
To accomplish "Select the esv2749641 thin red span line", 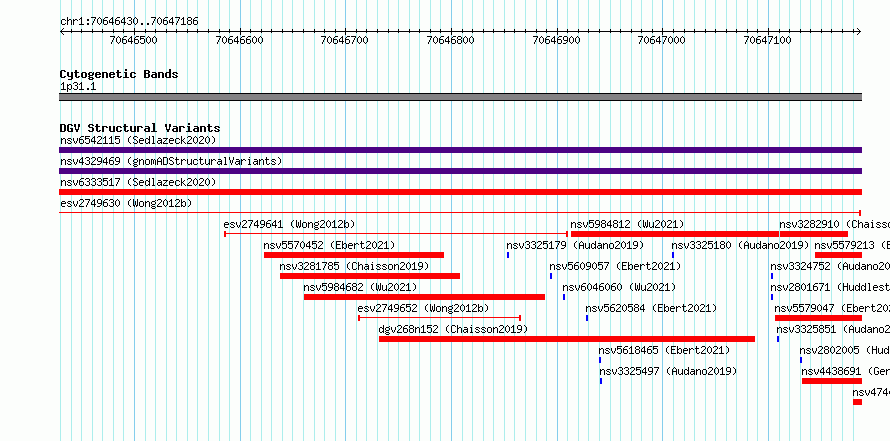I will pos(396,233).
